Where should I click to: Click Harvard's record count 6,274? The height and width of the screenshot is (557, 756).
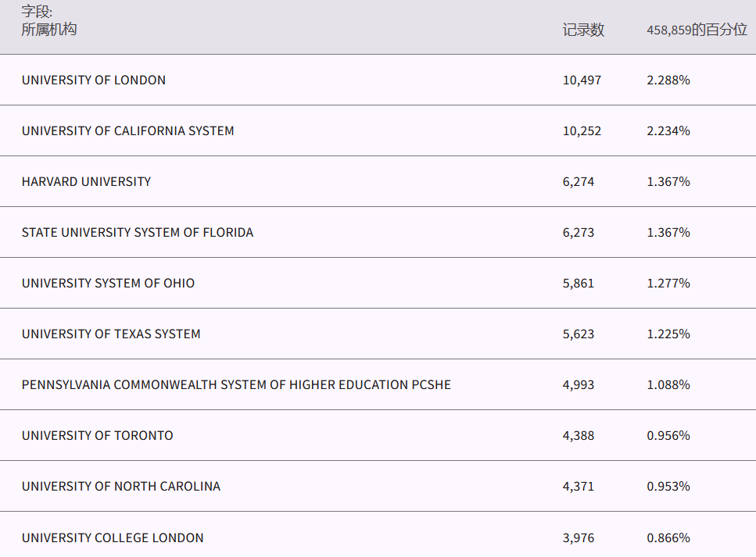point(579,181)
